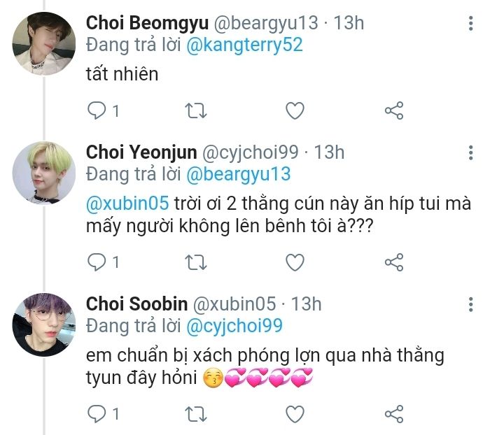Screen dimensions: 504x435
Task: View Choi Yeonjun's avatar
Action: tap(43, 173)
